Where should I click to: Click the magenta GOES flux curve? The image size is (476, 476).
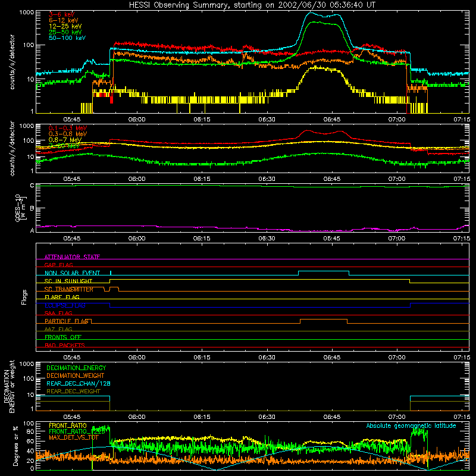point(252,228)
